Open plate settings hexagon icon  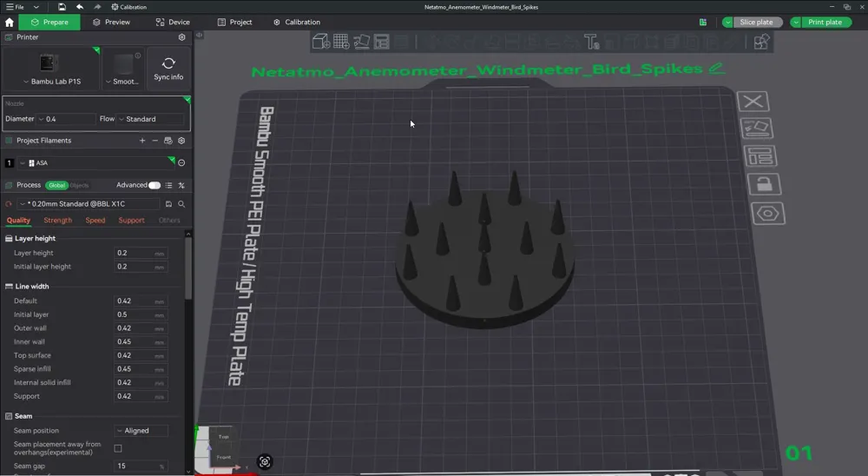click(766, 214)
